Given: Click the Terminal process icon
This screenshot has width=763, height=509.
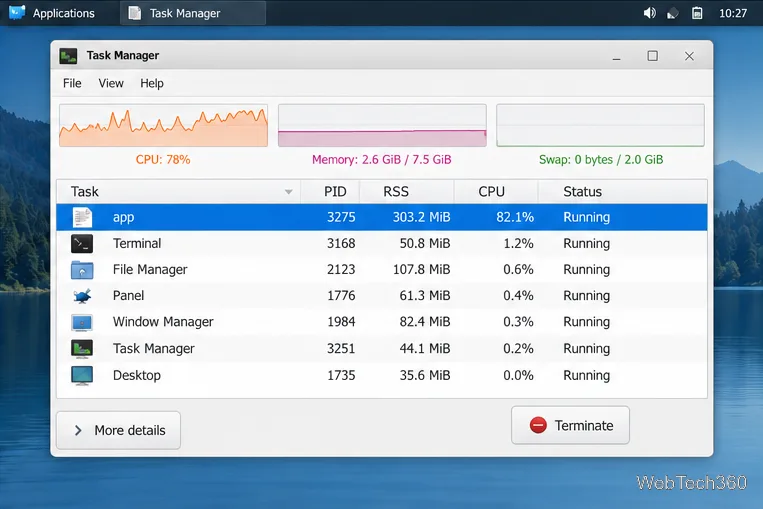Looking at the screenshot, I should [x=82, y=243].
